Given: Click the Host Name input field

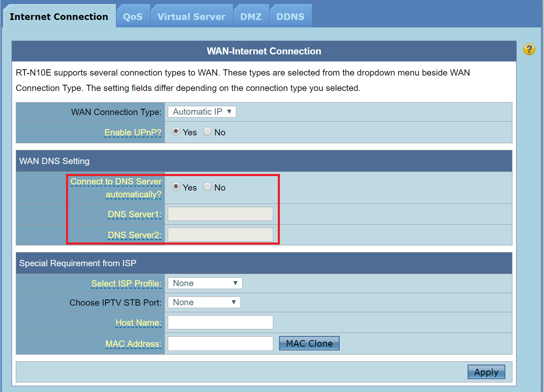Looking at the screenshot, I should pyautogui.click(x=220, y=322).
